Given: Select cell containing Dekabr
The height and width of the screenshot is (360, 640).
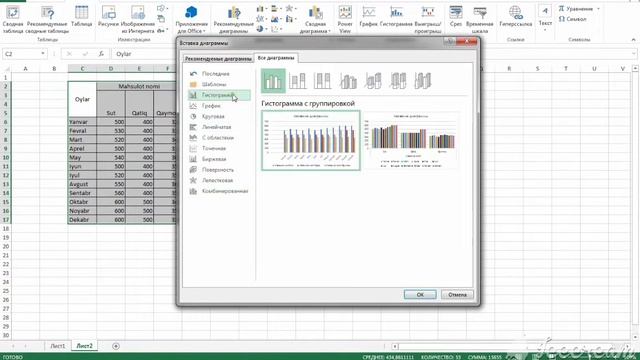Looking at the screenshot, I should point(82,220).
